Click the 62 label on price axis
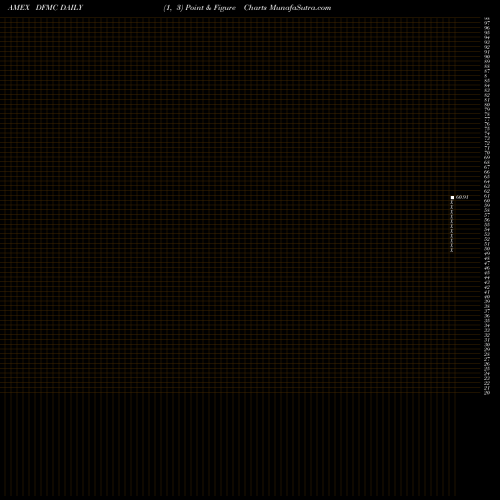 [x=487, y=191]
